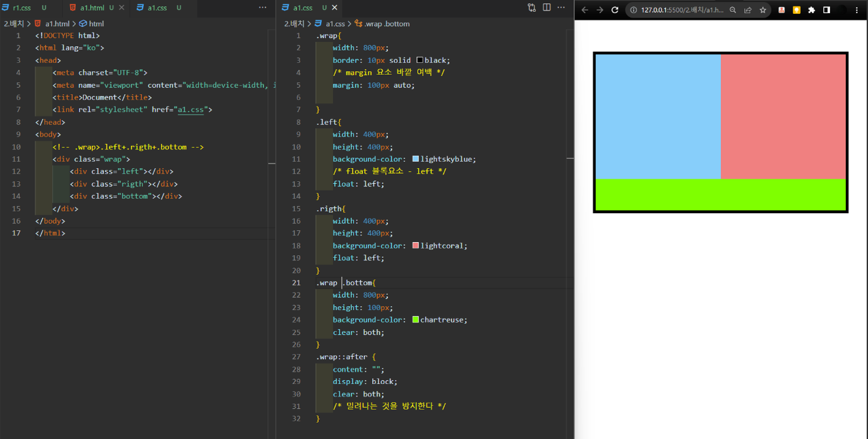The image size is (868, 439).
Task: Go back in the browser
Action: pos(585,10)
